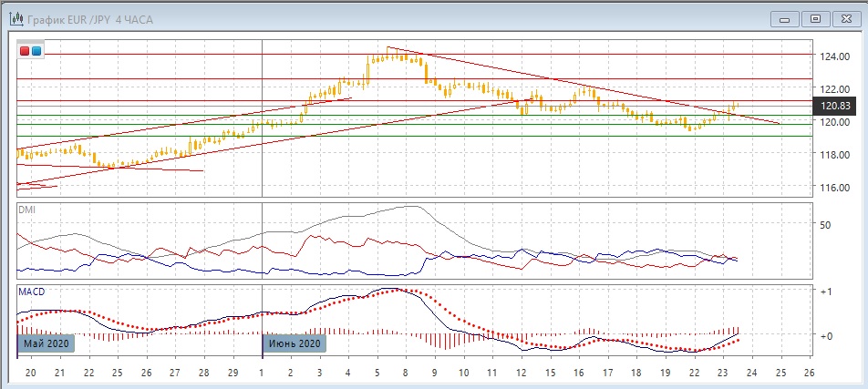Select the Май 2020 month marker
Viewport: 868px width, 389px height.
pos(45,343)
